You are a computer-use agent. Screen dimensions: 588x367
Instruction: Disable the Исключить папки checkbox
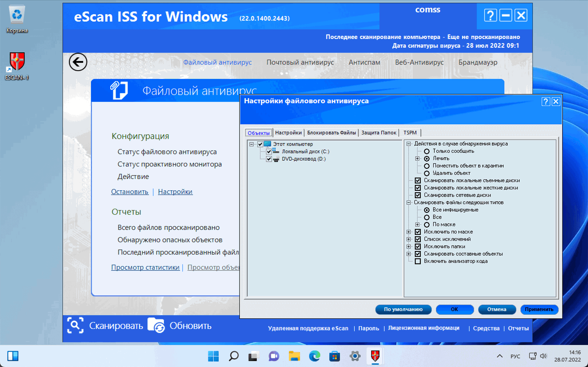click(x=418, y=246)
